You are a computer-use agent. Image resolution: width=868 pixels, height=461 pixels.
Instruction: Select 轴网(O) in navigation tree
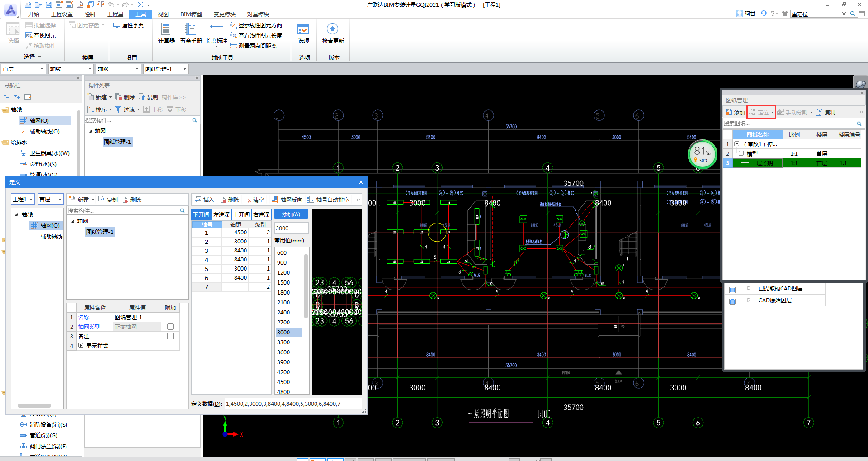tap(45, 121)
